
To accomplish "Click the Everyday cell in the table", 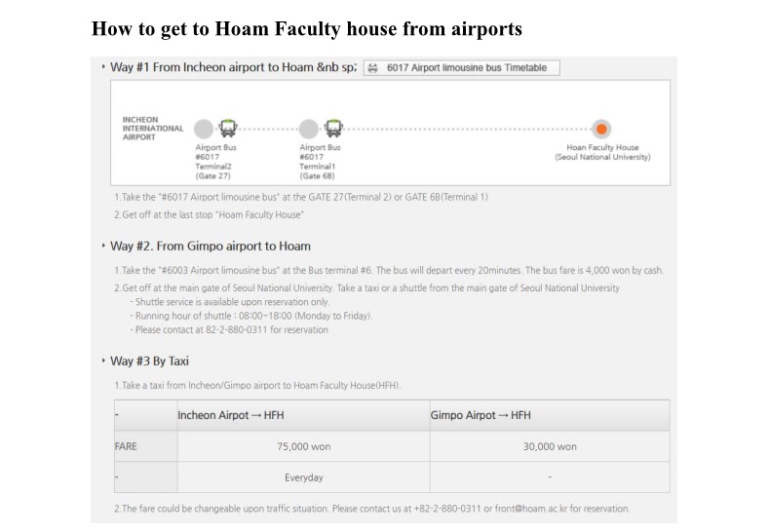I will coord(303,477).
